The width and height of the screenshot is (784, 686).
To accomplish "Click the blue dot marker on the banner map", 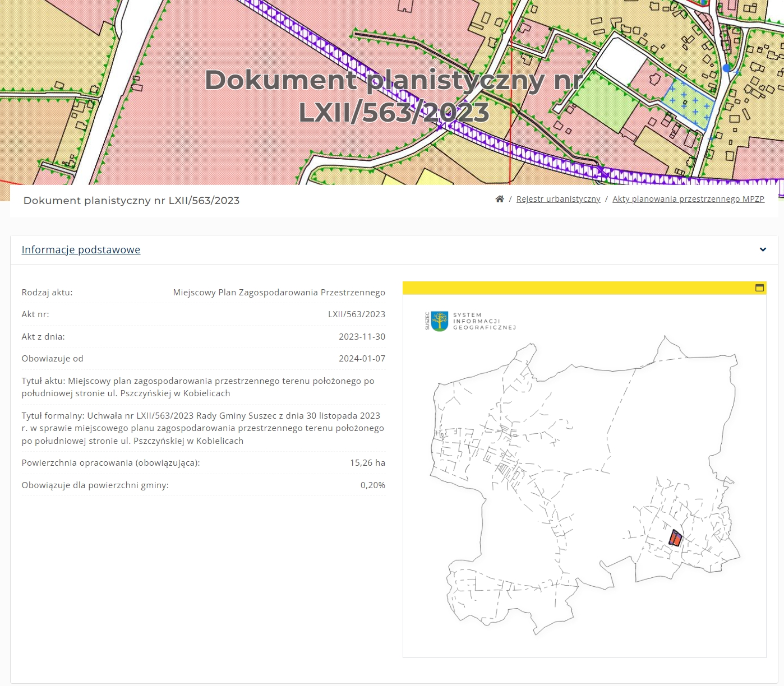I will click(x=727, y=68).
